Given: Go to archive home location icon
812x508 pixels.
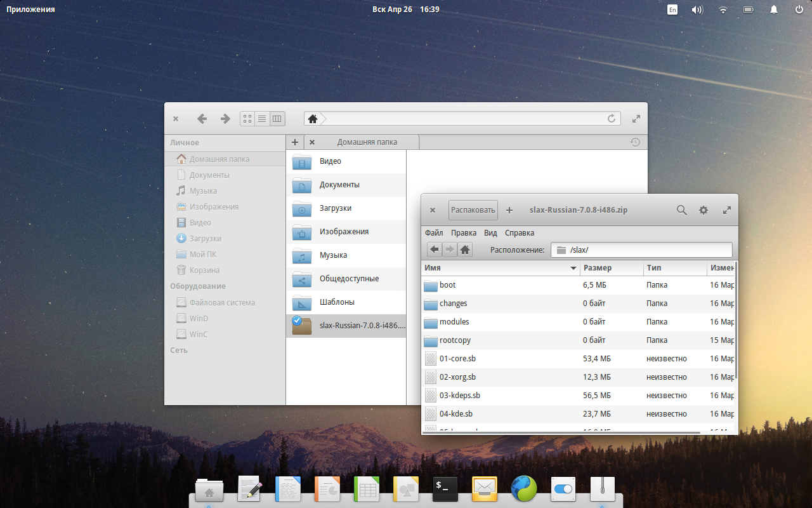Looking at the screenshot, I should (465, 250).
